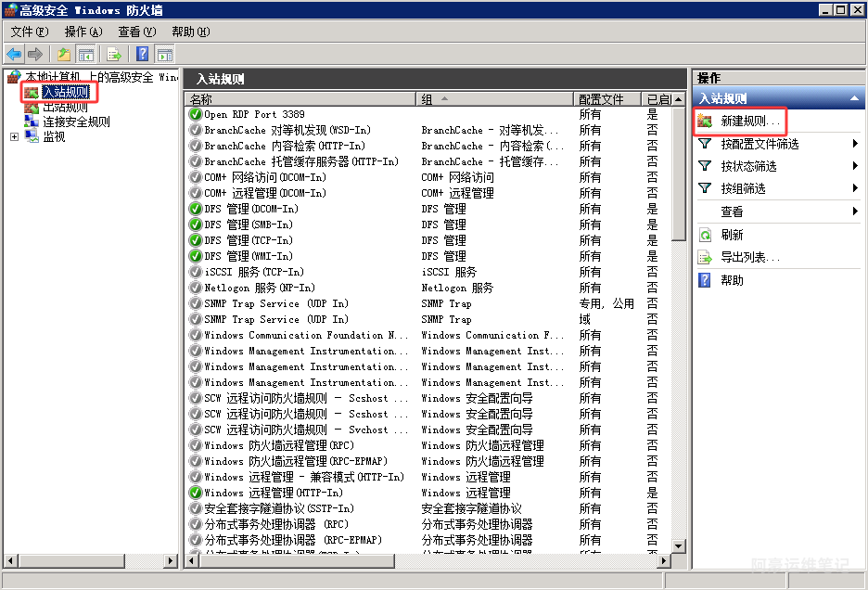Image resolution: width=868 pixels, height=590 pixels.
Task: Click the funnel icon for 按状态筛选
Action: [705, 166]
